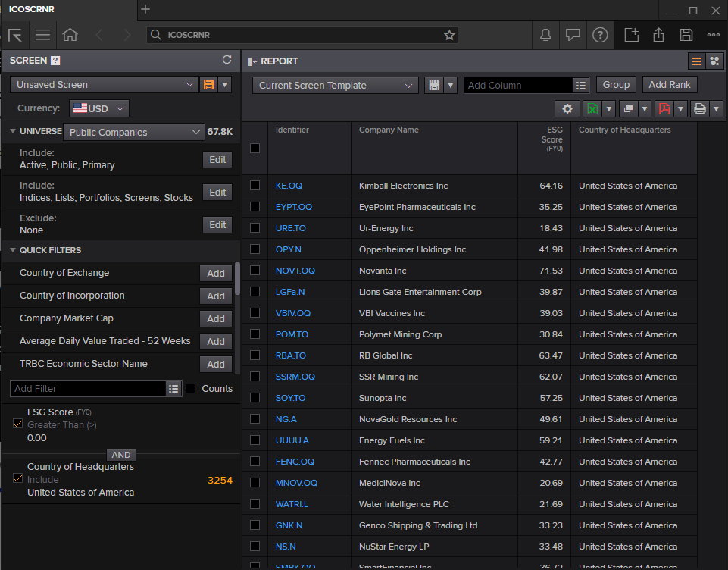Star the ICOSCRNR app as favorite
728x570 pixels.
(449, 35)
